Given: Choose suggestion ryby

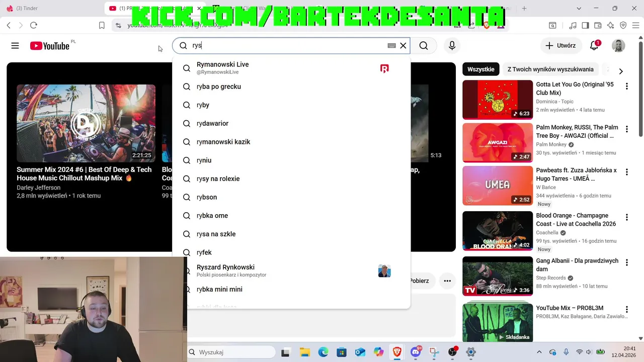Looking at the screenshot, I should tap(291, 105).
